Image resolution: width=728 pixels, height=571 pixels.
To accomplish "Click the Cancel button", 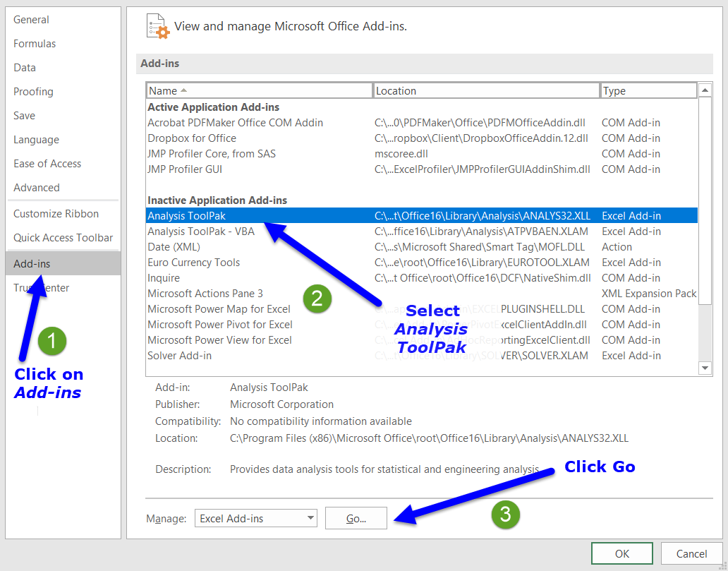I will (x=691, y=553).
